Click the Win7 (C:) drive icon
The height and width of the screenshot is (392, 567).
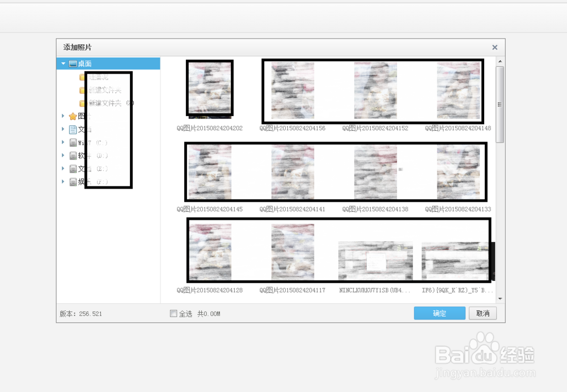pos(73,143)
